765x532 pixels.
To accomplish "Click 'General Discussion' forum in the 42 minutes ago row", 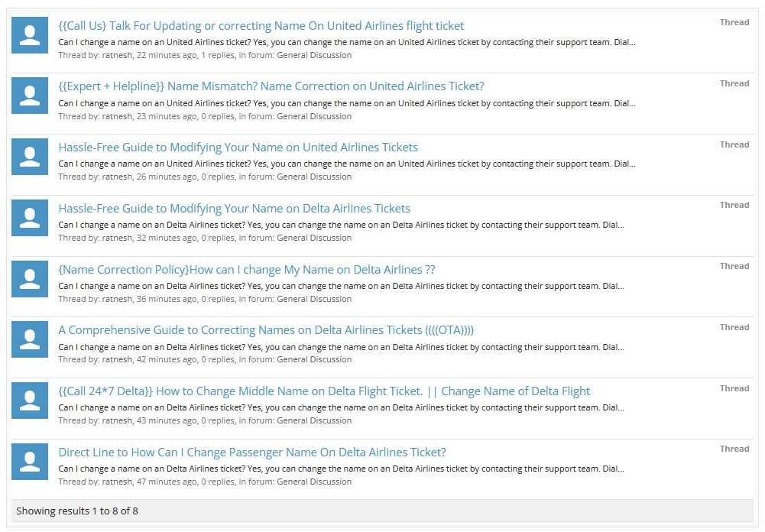I will click(314, 359).
